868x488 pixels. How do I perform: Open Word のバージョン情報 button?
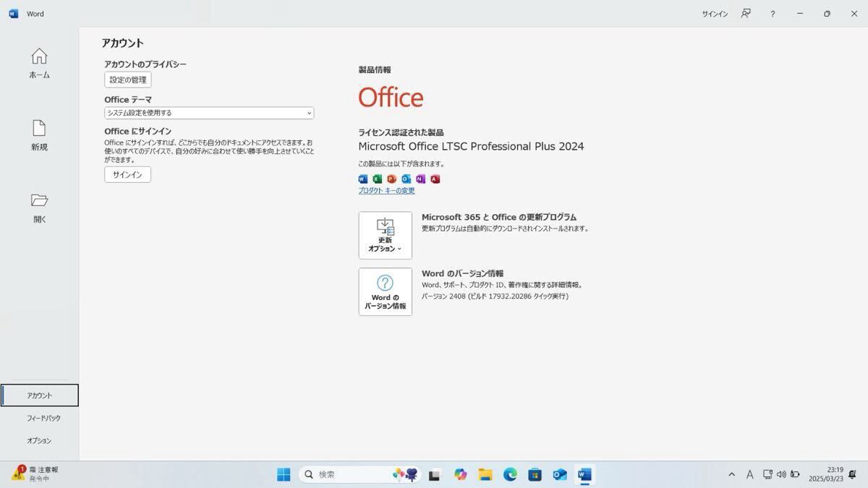[x=385, y=291]
